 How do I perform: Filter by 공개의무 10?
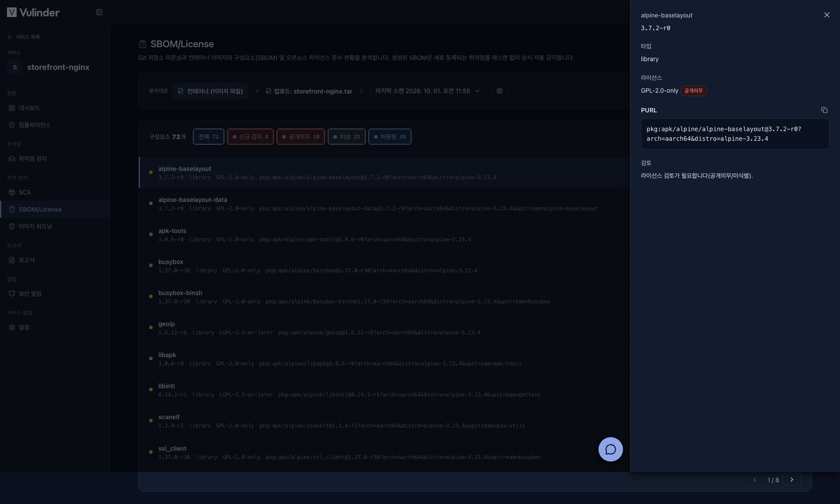pyautogui.click(x=301, y=137)
